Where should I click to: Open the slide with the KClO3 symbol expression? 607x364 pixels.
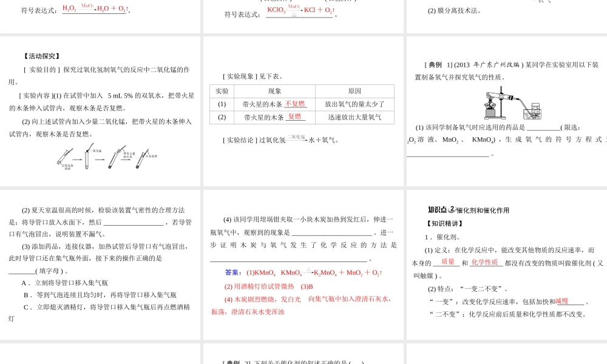[303, 16]
